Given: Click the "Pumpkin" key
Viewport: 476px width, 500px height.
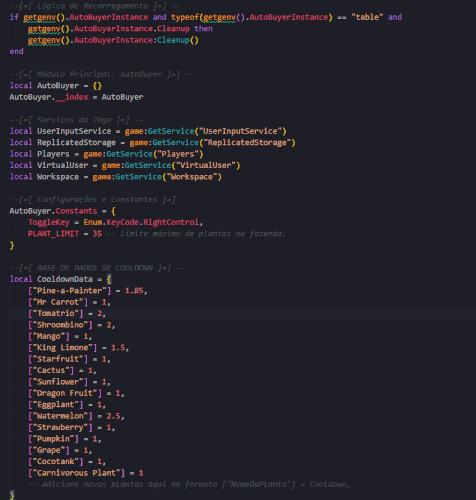Looking at the screenshot, I should click(53, 439).
